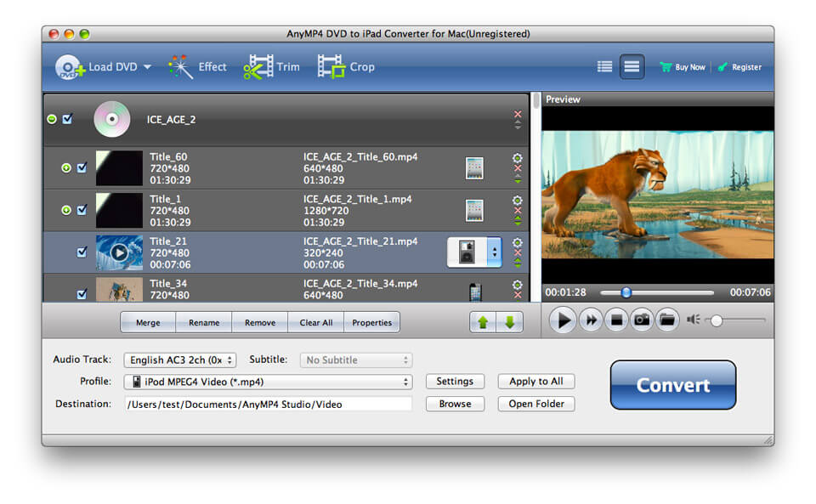Click the Title_34 thumbnail
The image size is (816, 504).
click(119, 290)
